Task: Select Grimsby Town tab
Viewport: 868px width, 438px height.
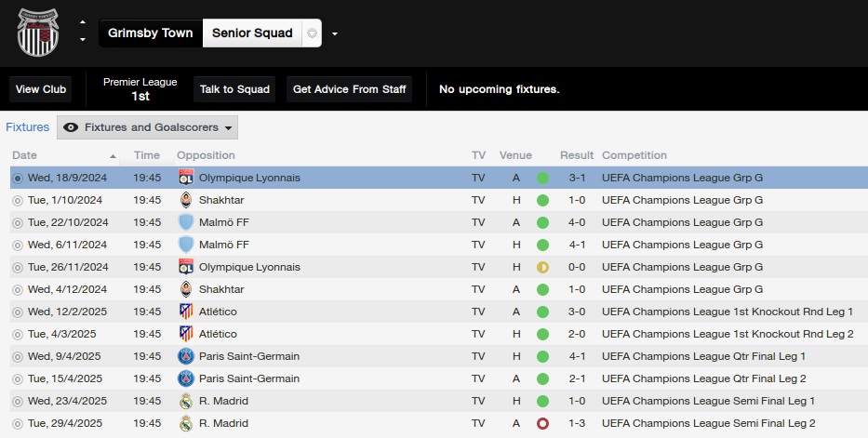Action: (151, 33)
